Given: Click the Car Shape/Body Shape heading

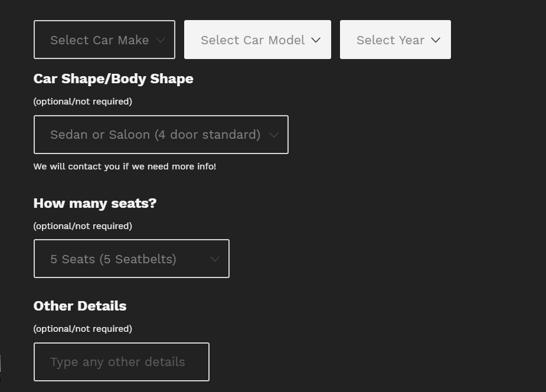Looking at the screenshot, I should pos(113,79).
